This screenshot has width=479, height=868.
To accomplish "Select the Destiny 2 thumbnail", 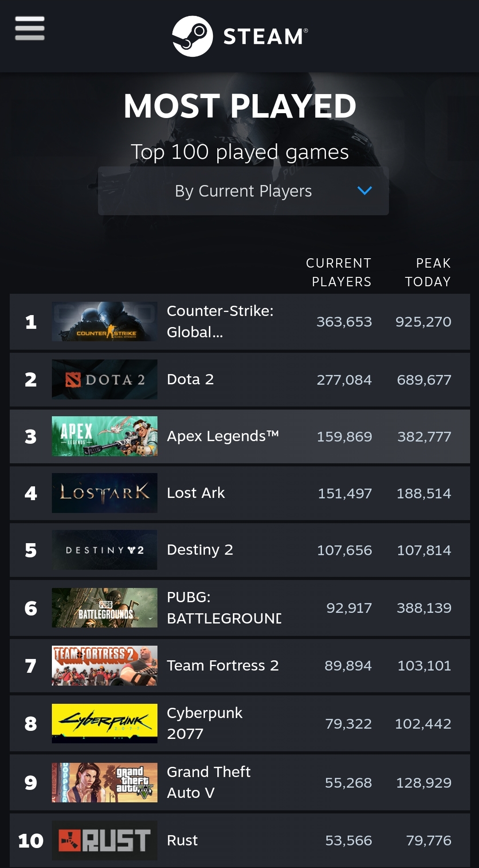I will tap(105, 550).
